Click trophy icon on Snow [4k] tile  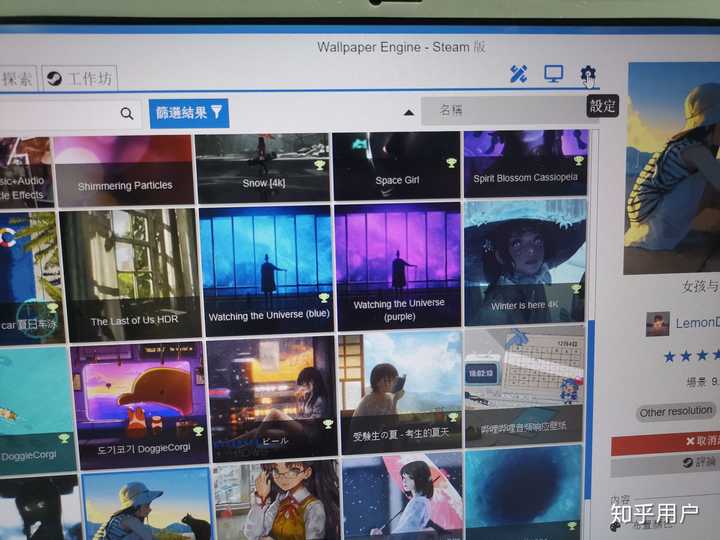point(320,164)
